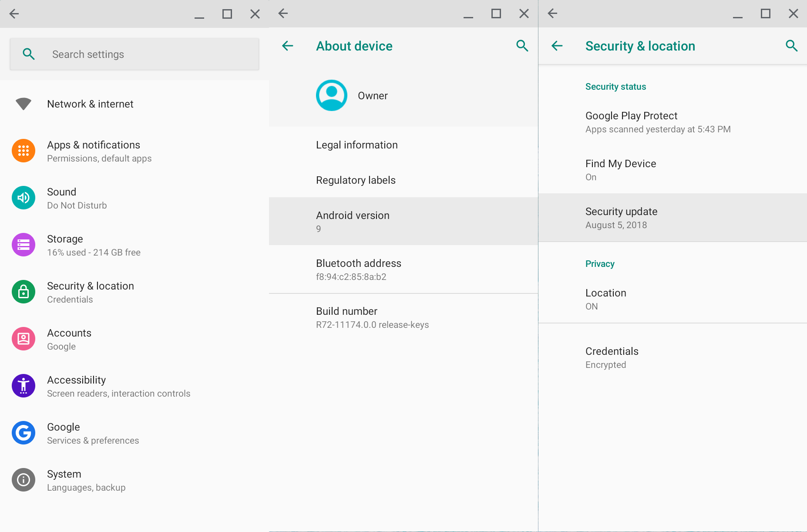Click the gray System info icon
This screenshot has height=532, width=807.
coord(24,480)
